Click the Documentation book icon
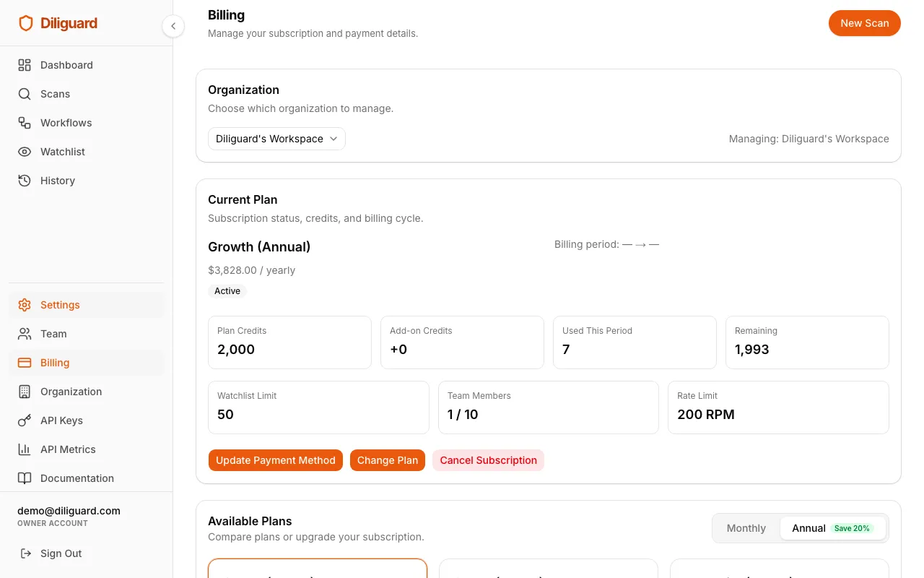 coord(25,478)
